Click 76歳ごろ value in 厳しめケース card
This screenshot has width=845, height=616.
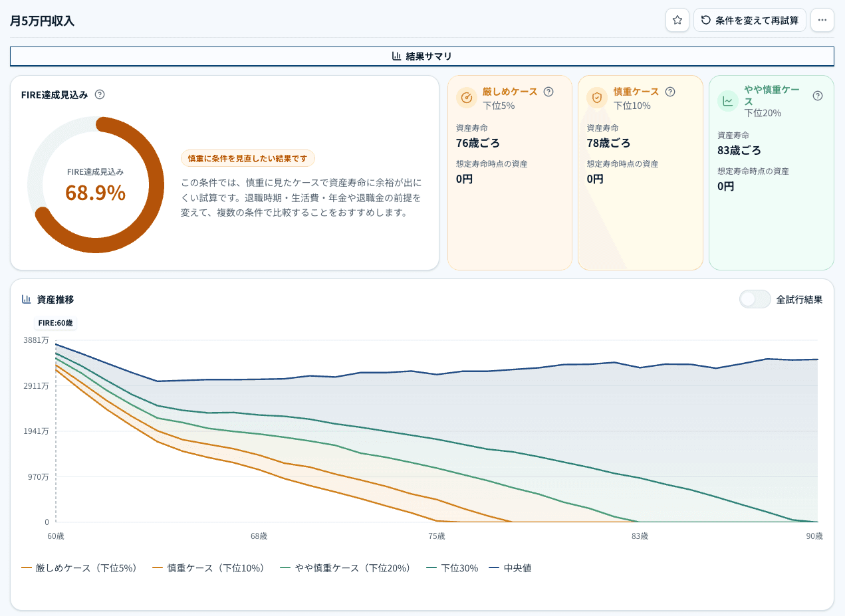click(478, 143)
